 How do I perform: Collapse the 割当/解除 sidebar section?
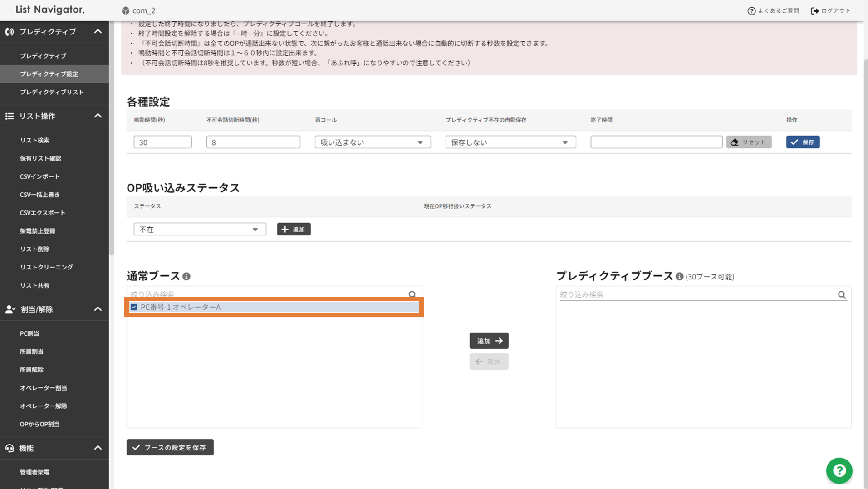click(98, 309)
